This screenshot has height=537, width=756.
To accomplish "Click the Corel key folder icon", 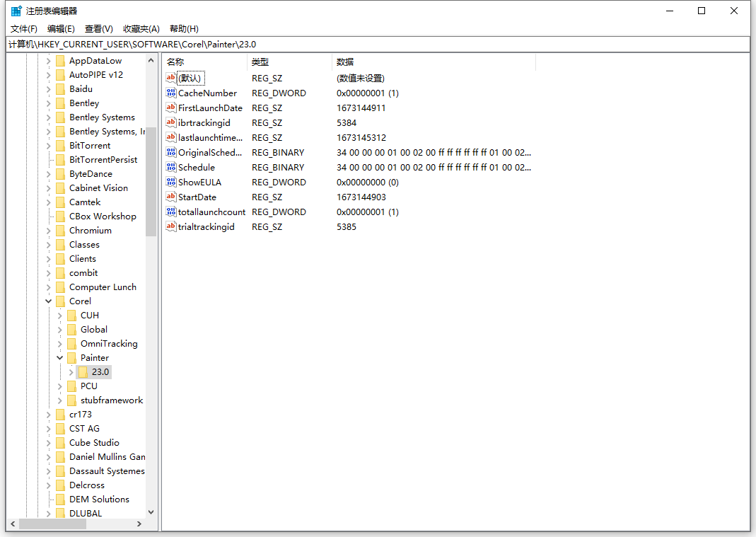I will click(x=60, y=301).
